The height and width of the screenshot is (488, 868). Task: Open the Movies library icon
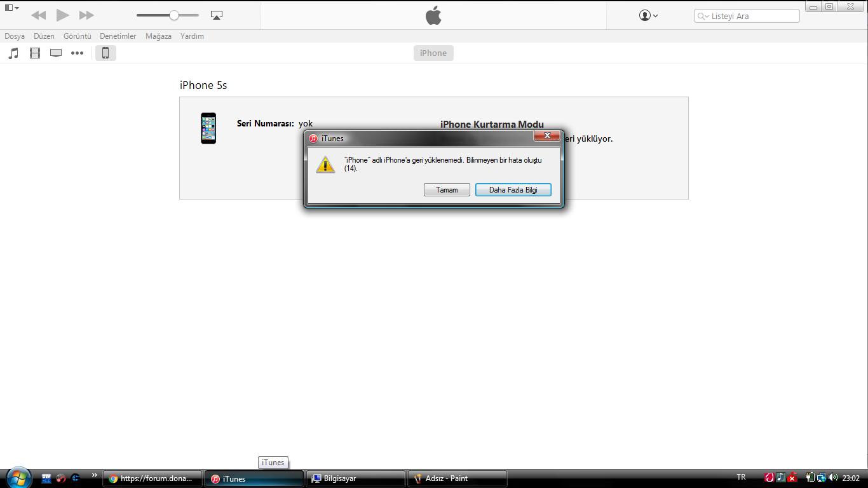[x=35, y=53]
